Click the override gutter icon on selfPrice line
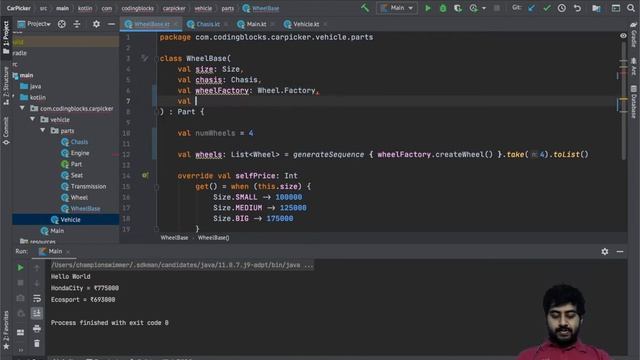 145,176
